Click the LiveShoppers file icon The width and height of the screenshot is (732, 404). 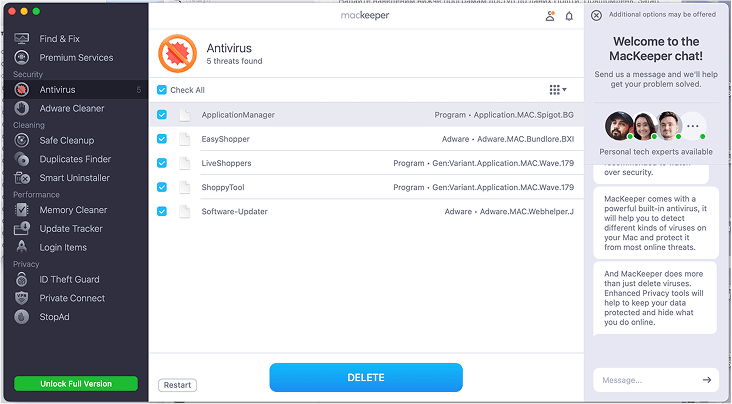point(185,163)
